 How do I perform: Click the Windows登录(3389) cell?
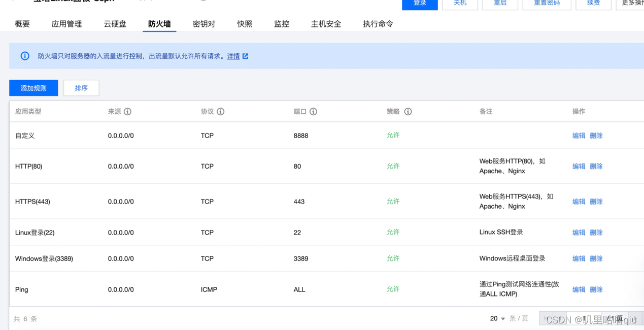44,258
